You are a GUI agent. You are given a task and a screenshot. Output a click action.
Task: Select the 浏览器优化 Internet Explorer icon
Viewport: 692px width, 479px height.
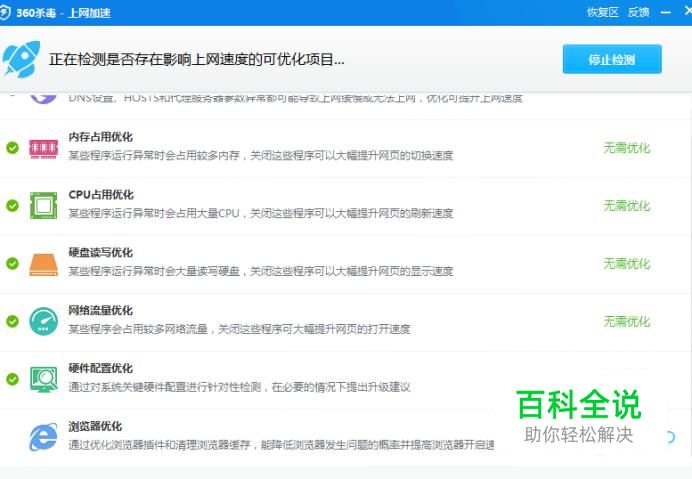(x=43, y=437)
